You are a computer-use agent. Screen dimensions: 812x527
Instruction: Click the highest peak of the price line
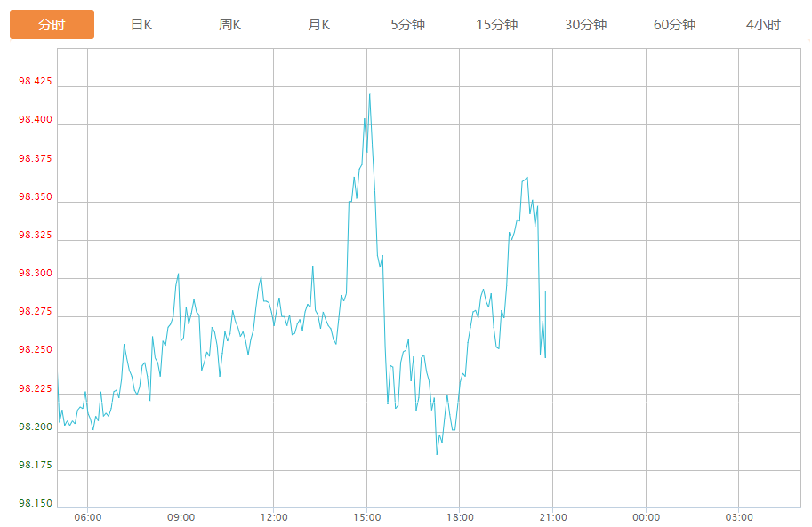pyautogui.click(x=369, y=94)
